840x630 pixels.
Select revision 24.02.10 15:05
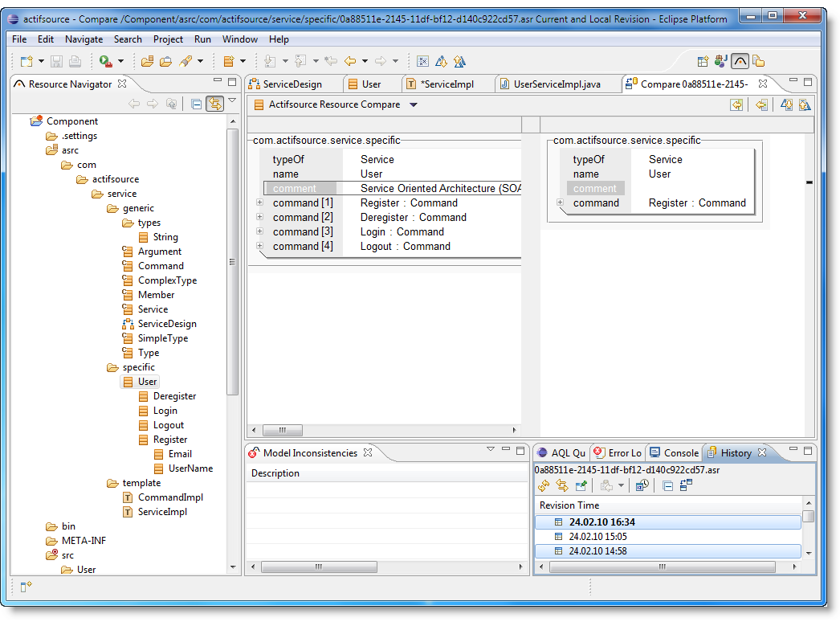(x=597, y=536)
